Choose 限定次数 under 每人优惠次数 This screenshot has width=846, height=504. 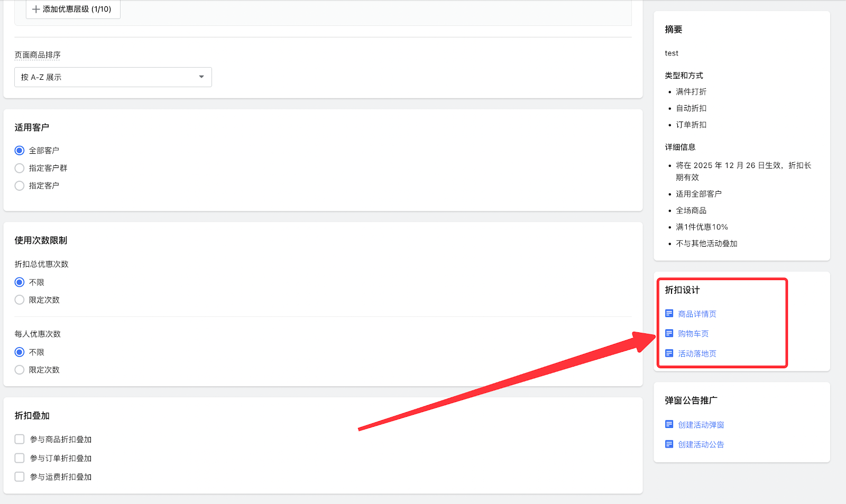click(x=20, y=370)
